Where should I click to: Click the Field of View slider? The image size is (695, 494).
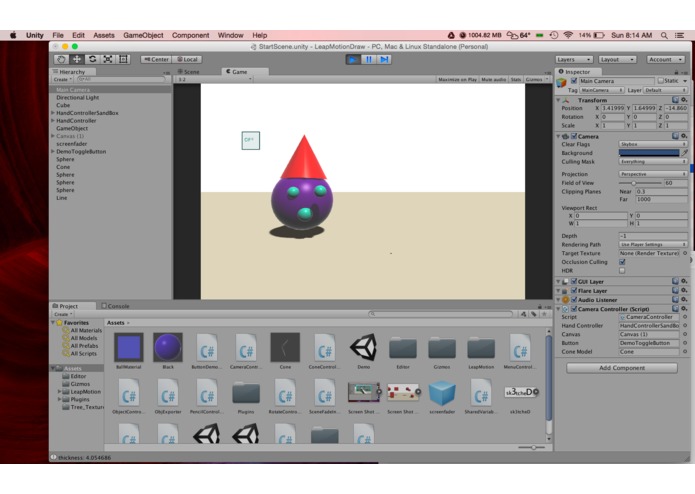640,183
